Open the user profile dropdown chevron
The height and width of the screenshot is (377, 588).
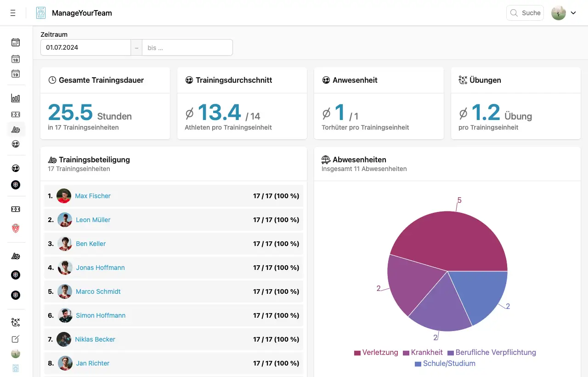(x=573, y=12)
